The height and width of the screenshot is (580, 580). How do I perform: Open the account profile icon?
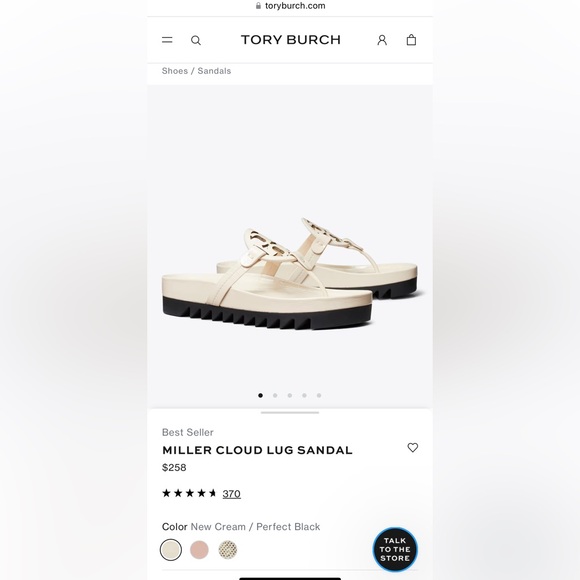point(382,40)
